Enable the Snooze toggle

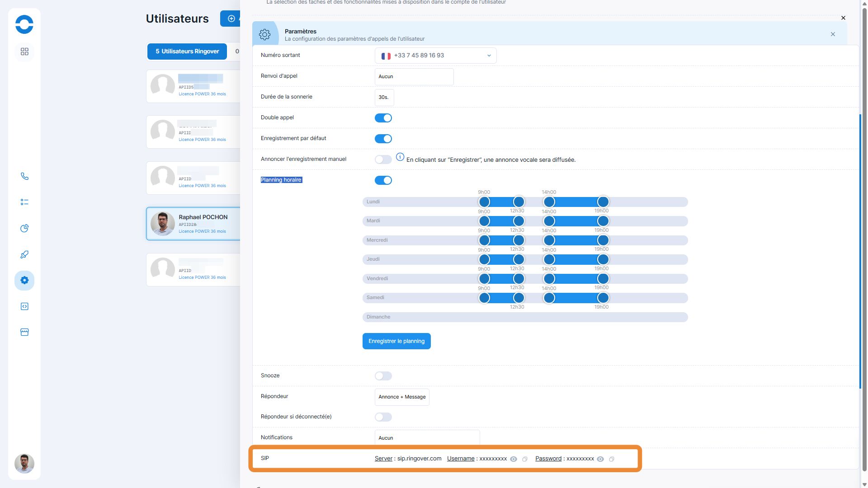tap(383, 376)
